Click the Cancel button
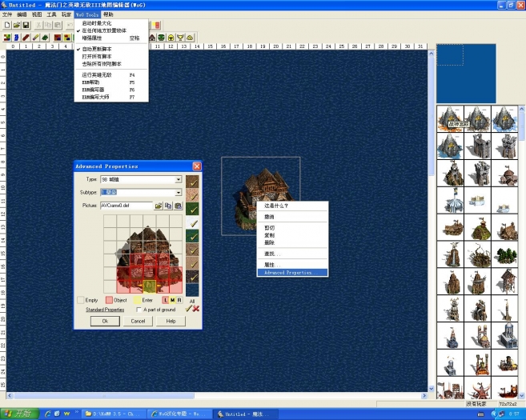The height and width of the screenshot is (420, 526). (138, 321)
